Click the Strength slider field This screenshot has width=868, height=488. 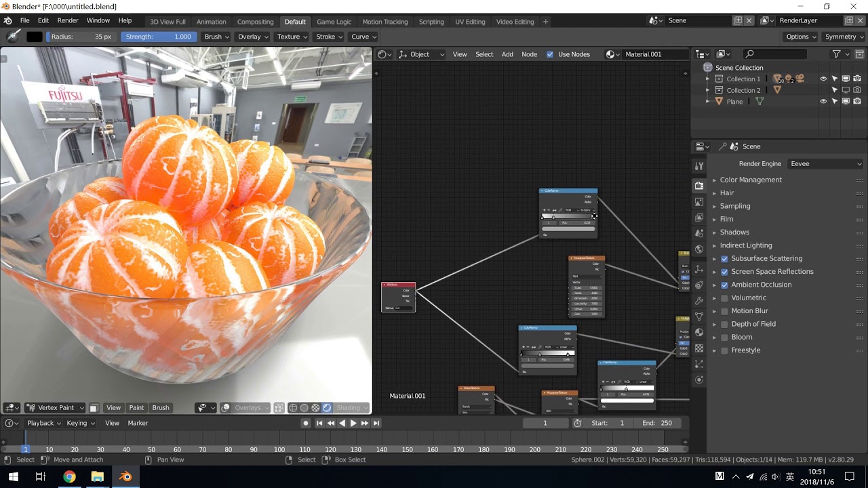(x=159, y=37)
